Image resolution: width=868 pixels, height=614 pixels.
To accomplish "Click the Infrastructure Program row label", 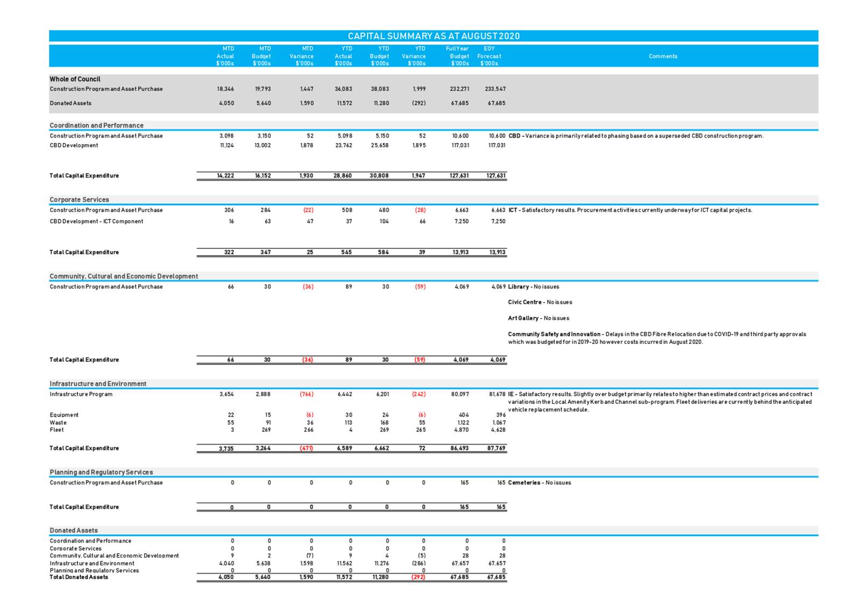I will [x=81, y=394].
